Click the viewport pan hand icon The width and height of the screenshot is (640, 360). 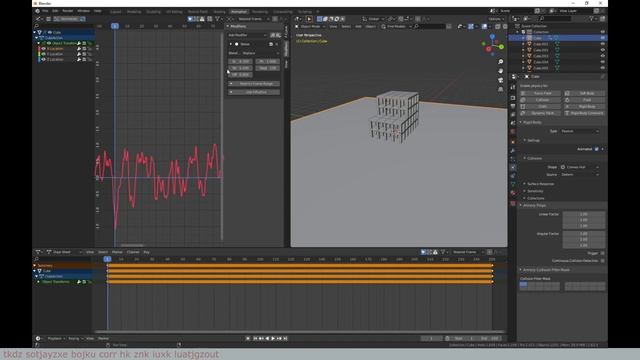coord(500,71)
